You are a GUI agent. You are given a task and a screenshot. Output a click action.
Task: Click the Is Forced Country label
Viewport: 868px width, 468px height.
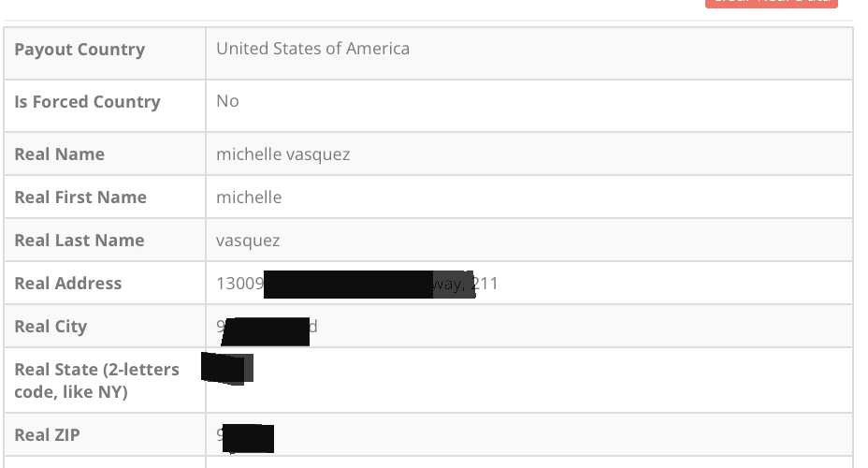coord(87,102)
